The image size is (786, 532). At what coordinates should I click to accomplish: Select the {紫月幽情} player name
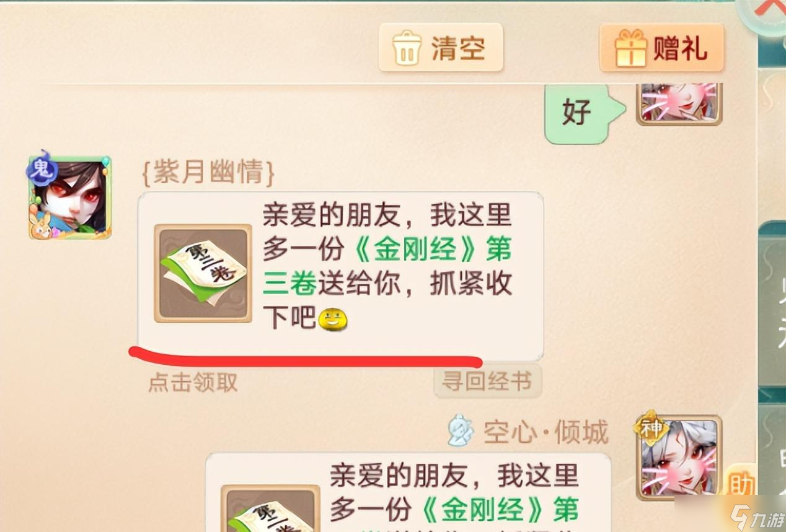point(208,173)
